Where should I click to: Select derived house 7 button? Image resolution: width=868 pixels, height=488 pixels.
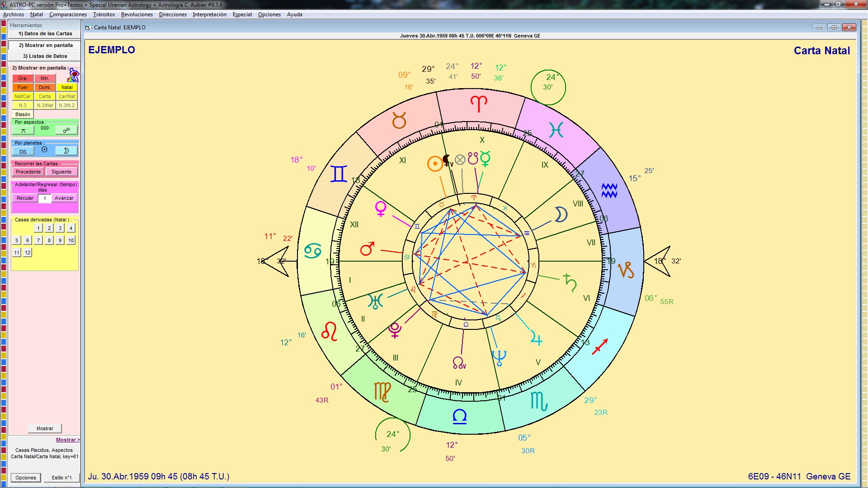pos(38,240)
